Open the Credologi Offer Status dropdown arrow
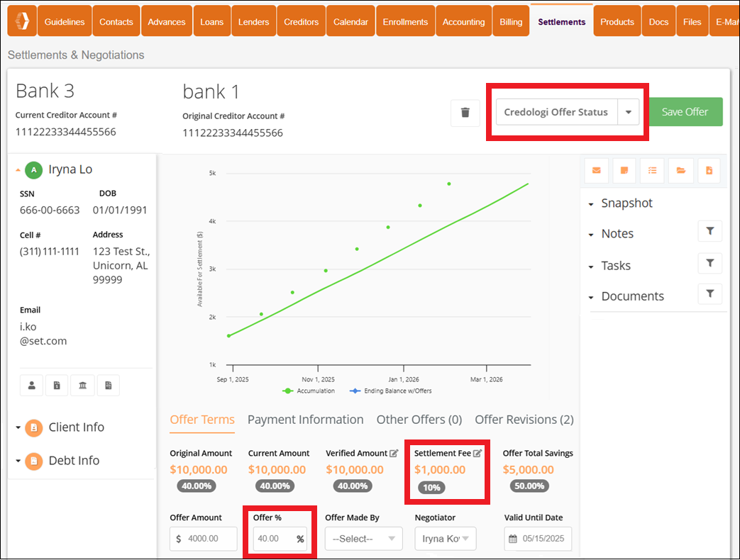Image resolution: width=740 pixels, height=560 pixels. pos(628,112)
